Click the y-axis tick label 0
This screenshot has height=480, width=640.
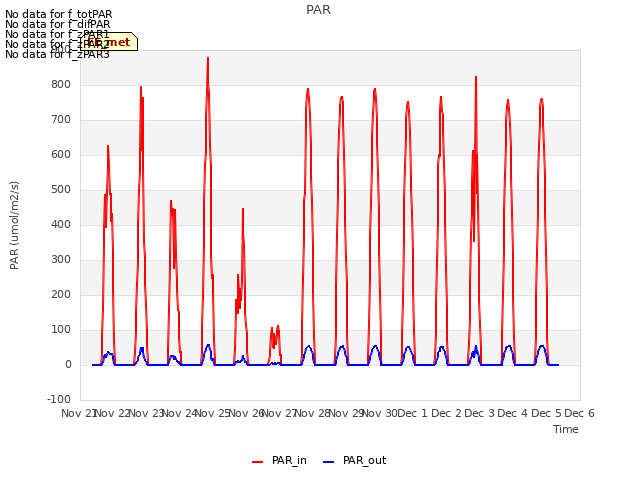coord(68,365)
